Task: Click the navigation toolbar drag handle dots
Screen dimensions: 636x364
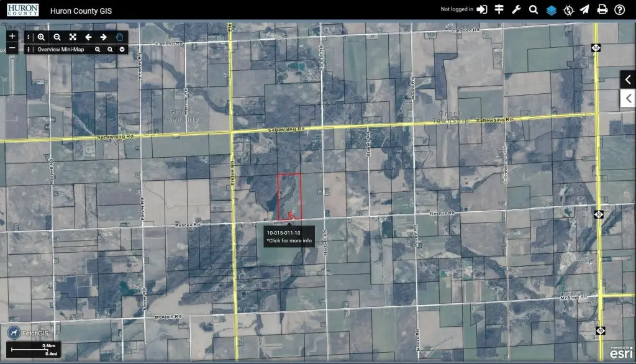Action: (29, 37)
